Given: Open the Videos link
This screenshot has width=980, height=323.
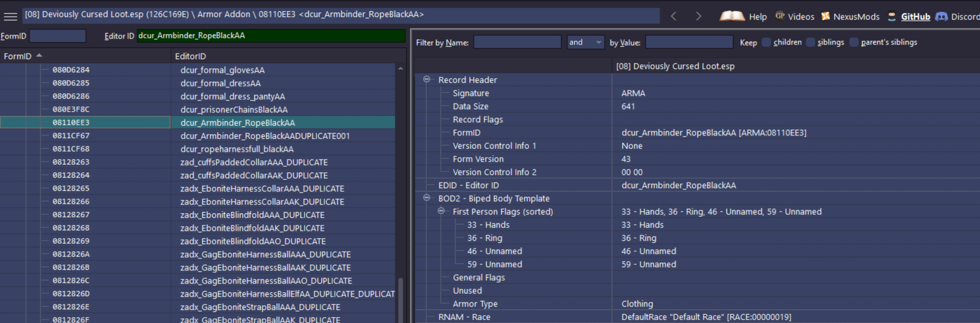Looking at the screenshot, I should 795,16.
